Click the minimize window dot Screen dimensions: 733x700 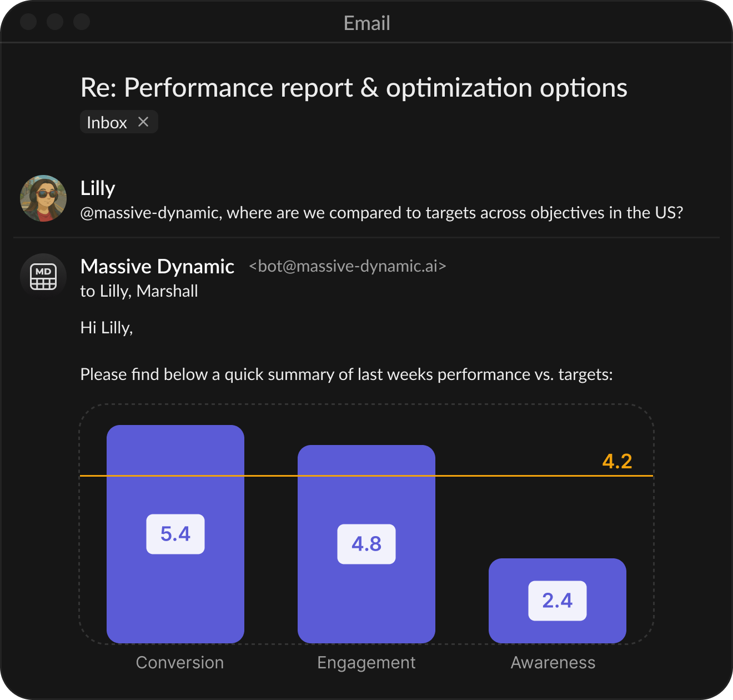(55, 22)
